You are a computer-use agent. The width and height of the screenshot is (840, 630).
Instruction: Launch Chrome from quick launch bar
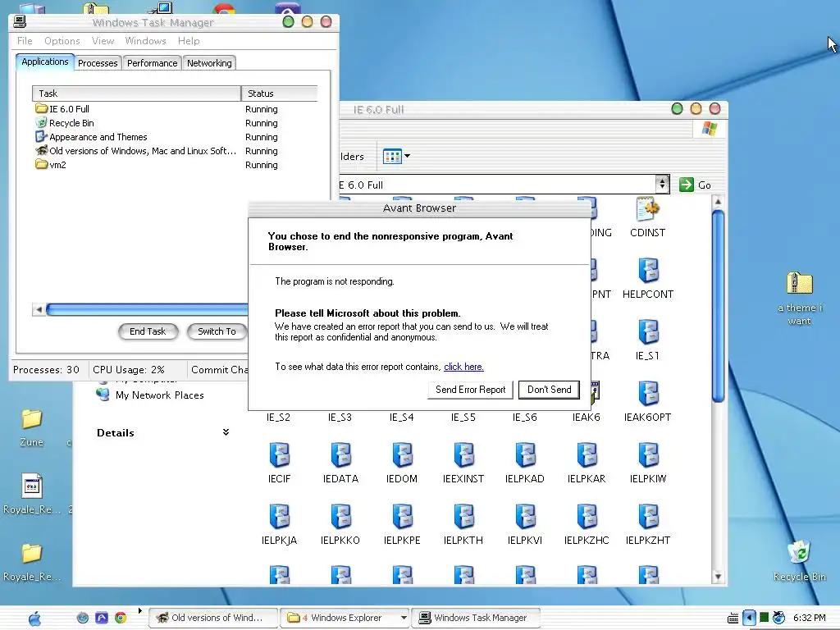click(121, 618)
